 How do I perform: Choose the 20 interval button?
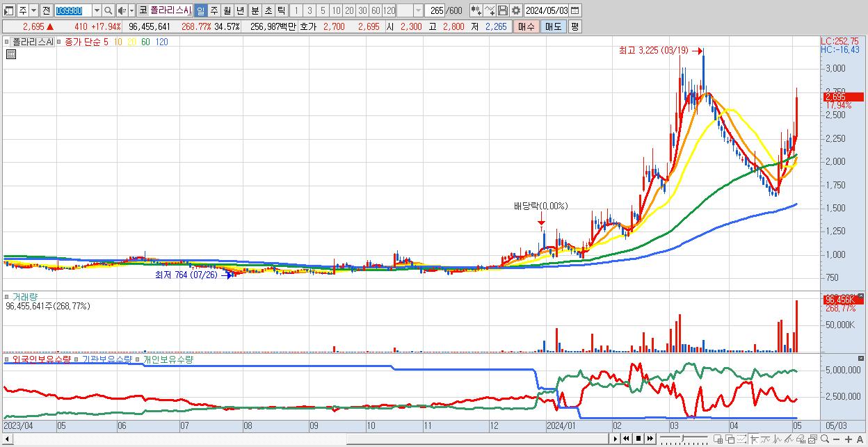[x=349, y=10]
